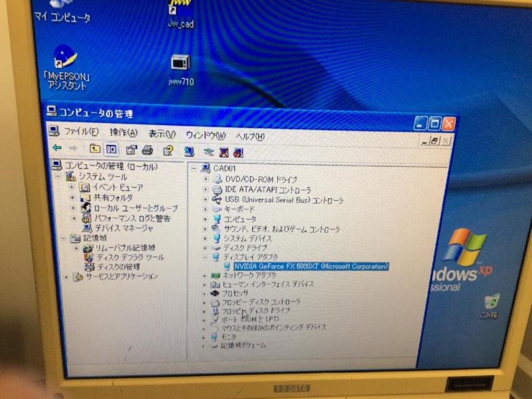This screenshot has width=532, height=399.
Task: Open the ごみ箱 recycle bin icon
Action: 489,306
